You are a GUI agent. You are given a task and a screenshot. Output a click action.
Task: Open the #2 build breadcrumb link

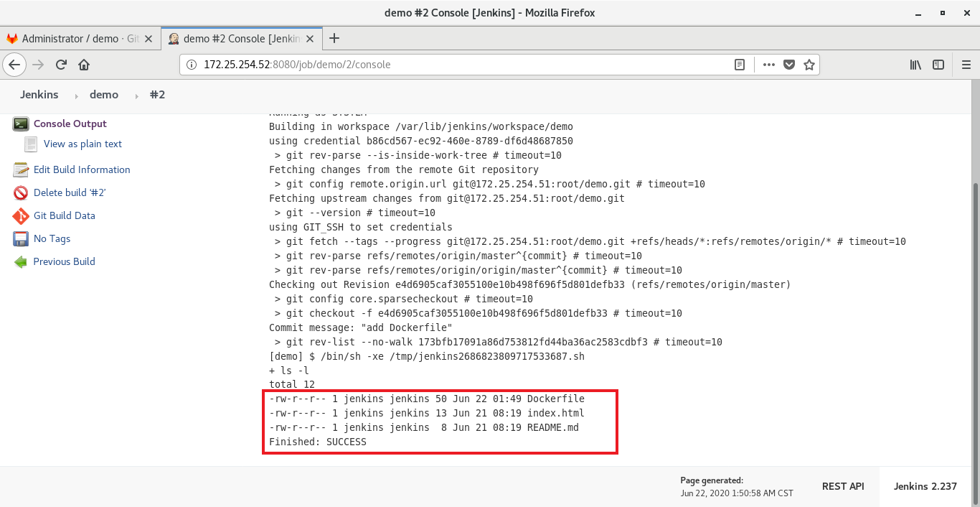click(157, 95)
